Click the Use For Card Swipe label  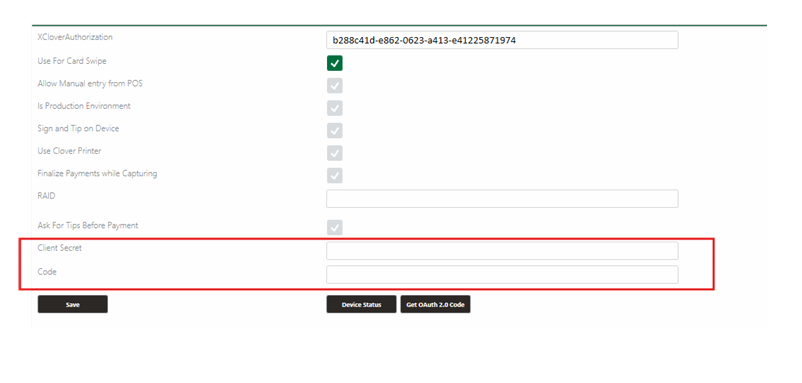[x=72, y=61]
